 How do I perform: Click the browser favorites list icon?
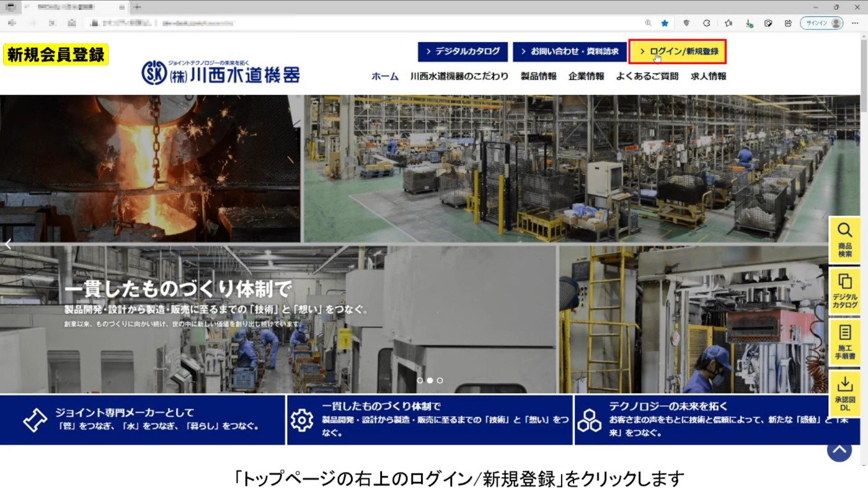(x=728, y=23)
